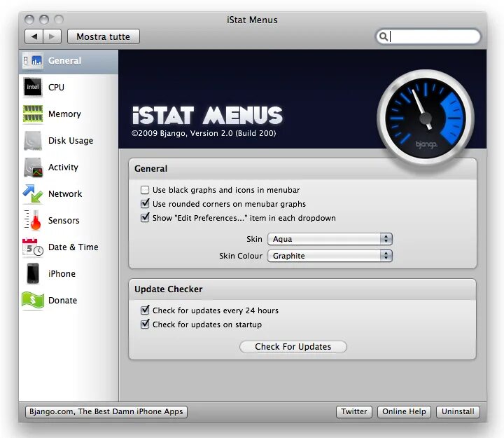Click the black iPhone device icon
Screen dimensions: 504x438
pos(33,273)
